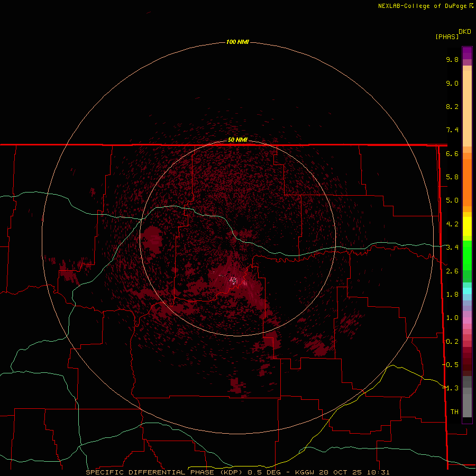Click the 5.8 scale value
The width and height of the screenshot is (476, 476).
coord(452,177)
